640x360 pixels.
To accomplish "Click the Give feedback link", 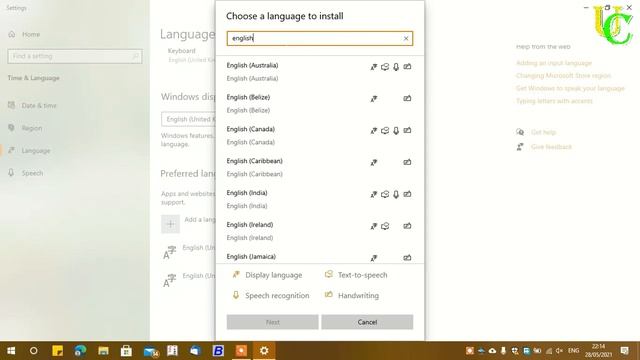I will tap(551, 147).
